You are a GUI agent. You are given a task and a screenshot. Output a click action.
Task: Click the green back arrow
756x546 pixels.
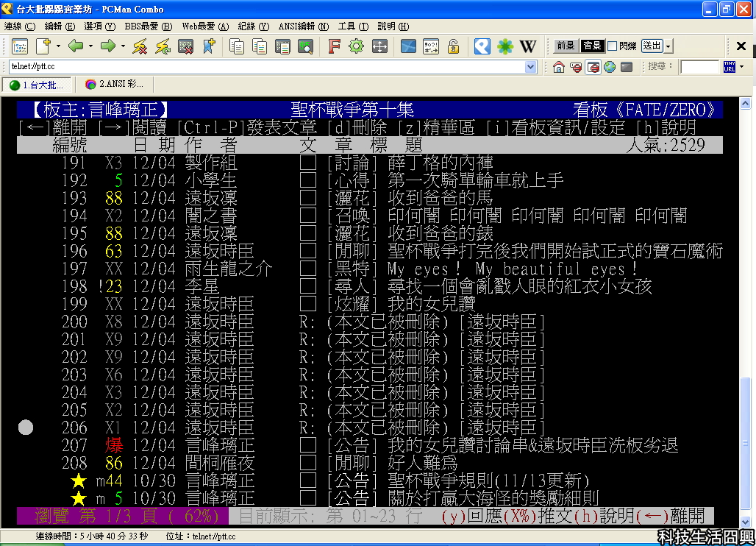point(76,46)
